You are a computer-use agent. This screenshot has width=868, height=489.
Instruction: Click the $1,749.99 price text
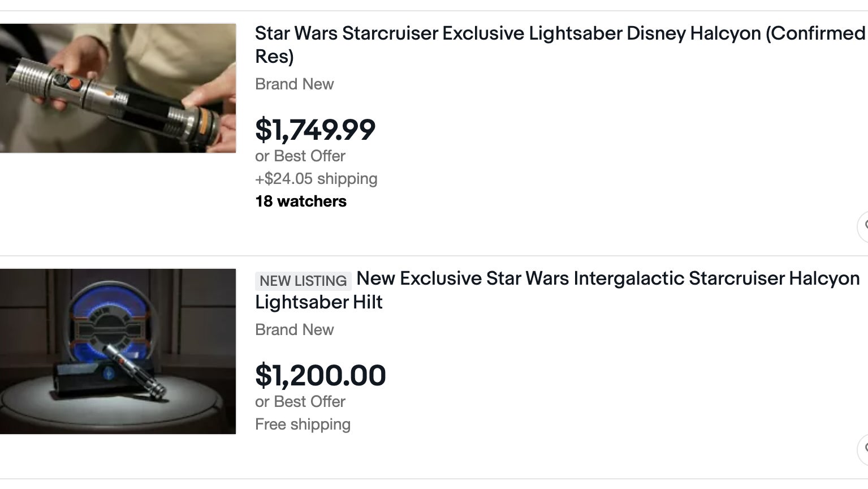coord(315,131)
